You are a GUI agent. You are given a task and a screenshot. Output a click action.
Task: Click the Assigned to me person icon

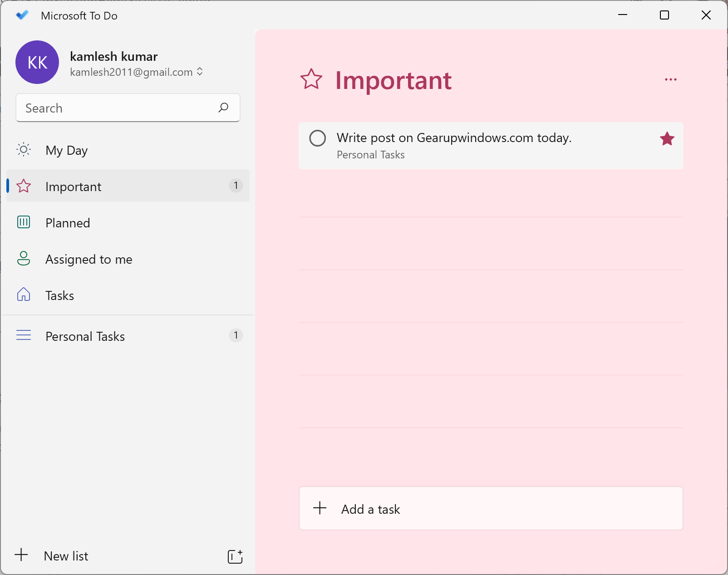pos(24,258)
